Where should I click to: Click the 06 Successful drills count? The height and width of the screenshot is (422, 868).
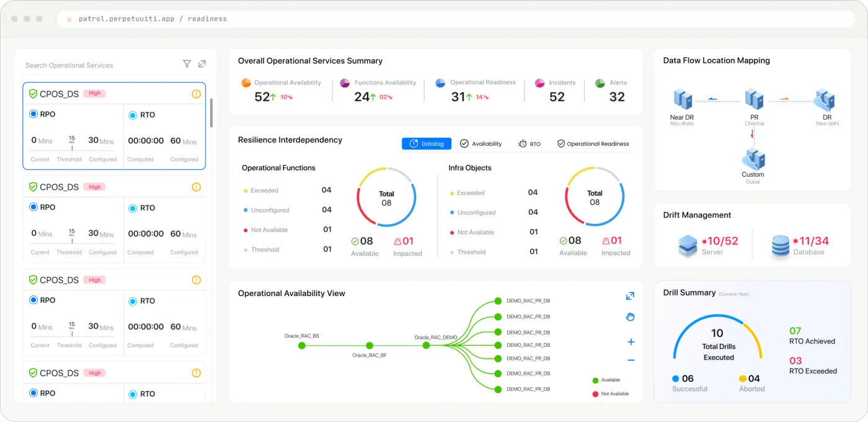688,379
